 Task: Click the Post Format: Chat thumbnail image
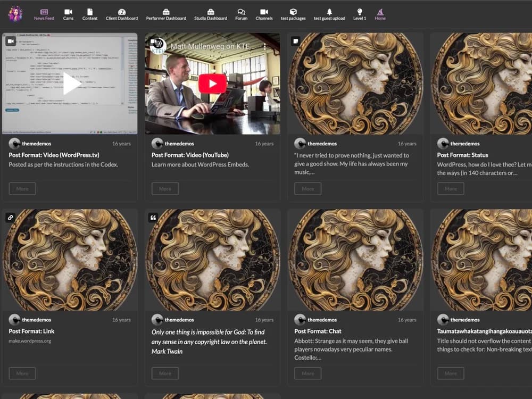[x=355, y=260]
